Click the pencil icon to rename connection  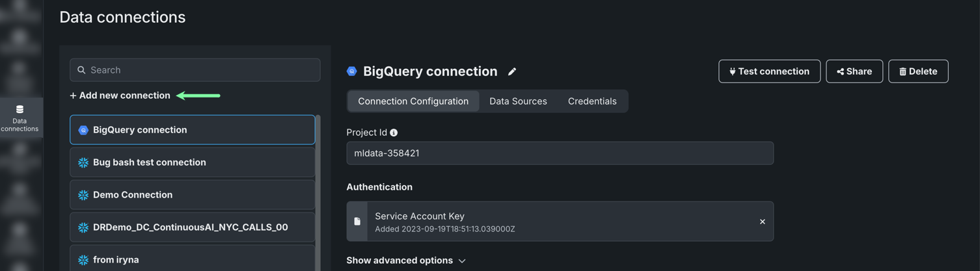[x=512, y=71]
